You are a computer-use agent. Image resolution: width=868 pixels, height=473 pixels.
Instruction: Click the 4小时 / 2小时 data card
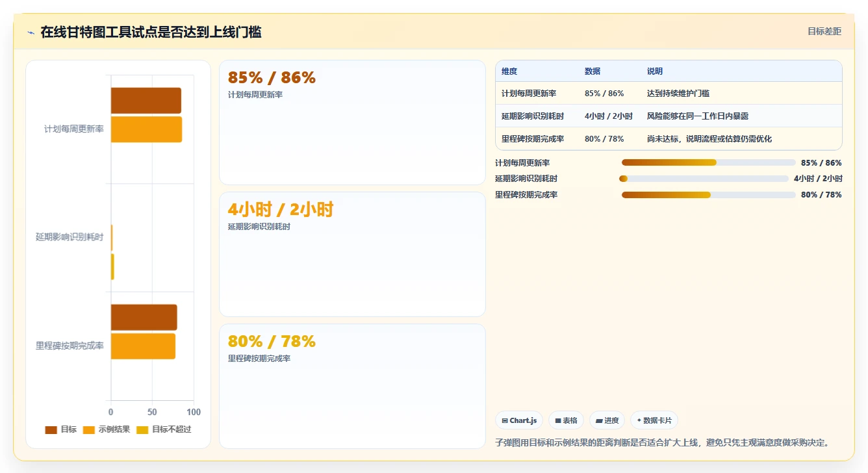click(x=352, y=254)
